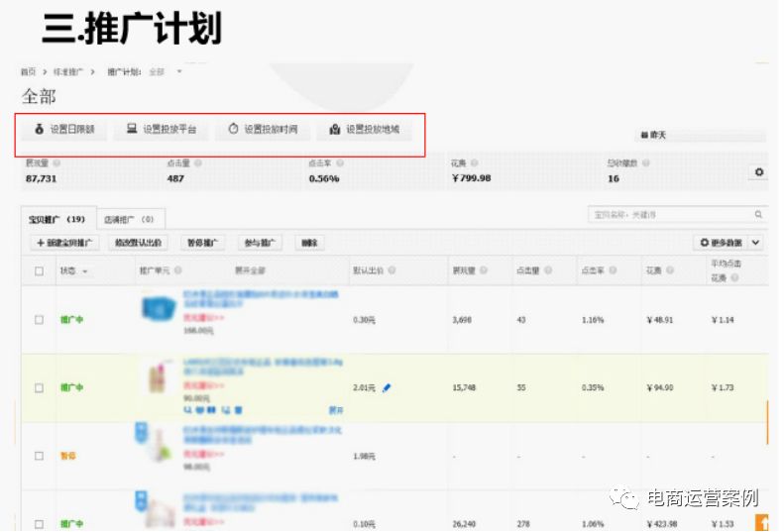
Task: Click the help icon beside table 点击量 header
Action: [548, 270]
